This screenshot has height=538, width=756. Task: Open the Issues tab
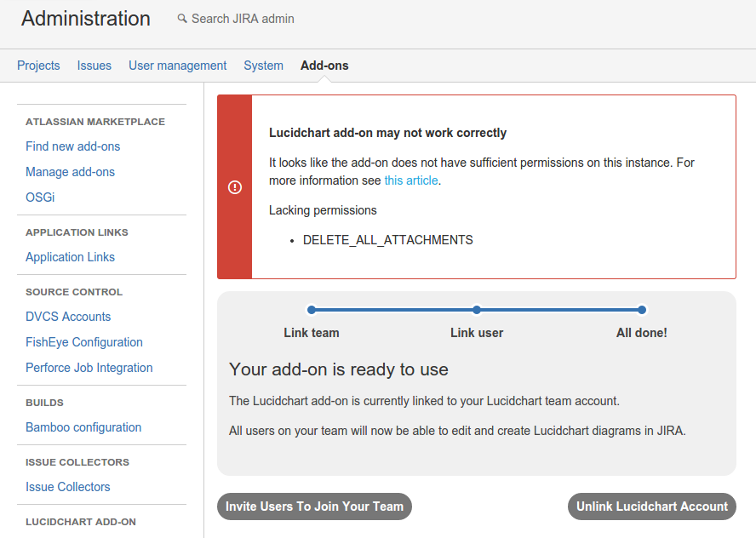coord(94,66)
